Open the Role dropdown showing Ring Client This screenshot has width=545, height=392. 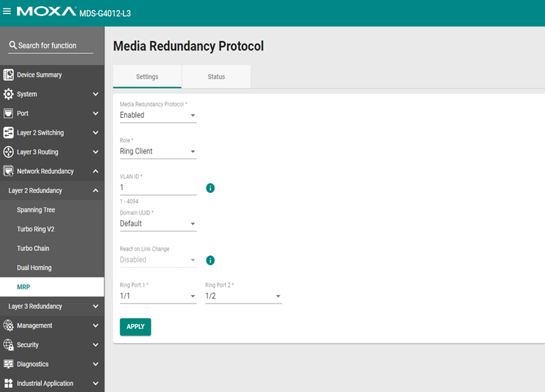(158, 151)
